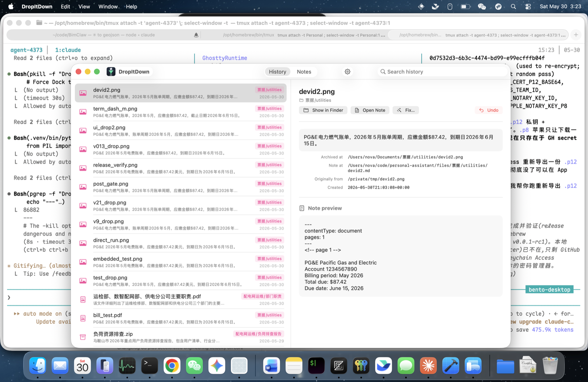This screenshot has width=588, height=382.
Task: Open Messages from the Dock
Action: tap(406, 366)
